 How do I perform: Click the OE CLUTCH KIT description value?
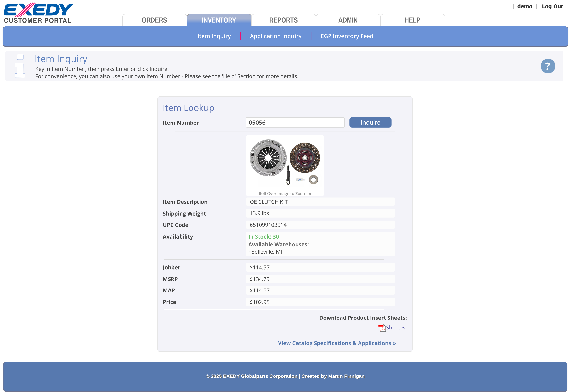tap(268, 202)
